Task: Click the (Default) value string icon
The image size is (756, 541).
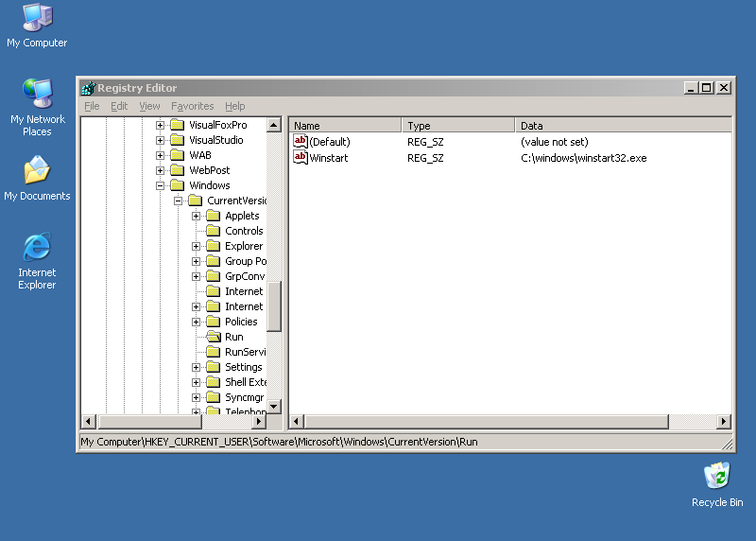Action: (301, 142)
